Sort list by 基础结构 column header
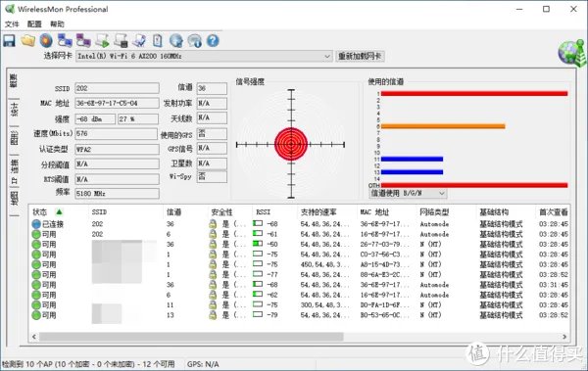The width and height of the screenshot is (588, 371). coord(494,212)
